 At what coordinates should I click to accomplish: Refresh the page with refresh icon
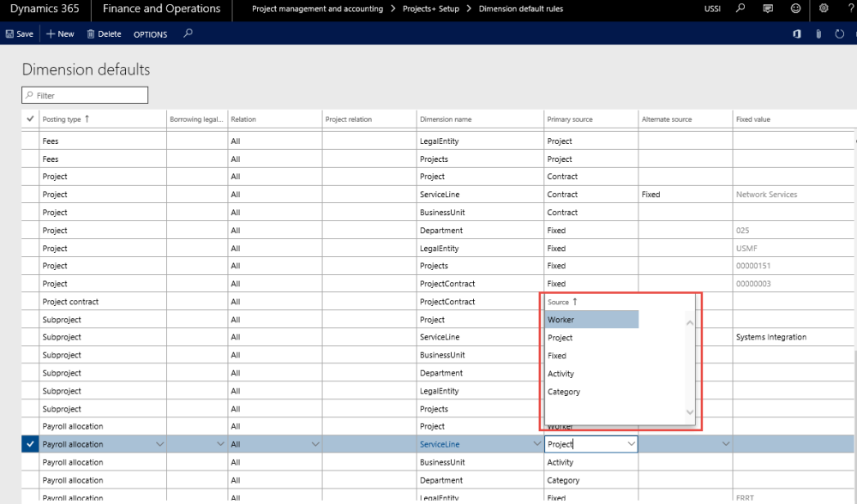(840, 34)
